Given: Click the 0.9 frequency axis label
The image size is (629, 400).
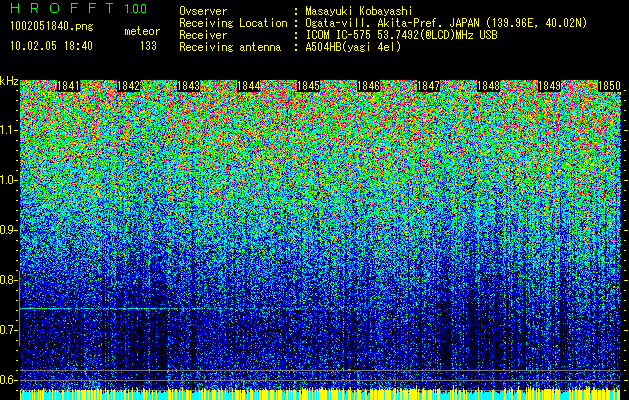Looking at the screenshot, I should [x=9, y=230].
